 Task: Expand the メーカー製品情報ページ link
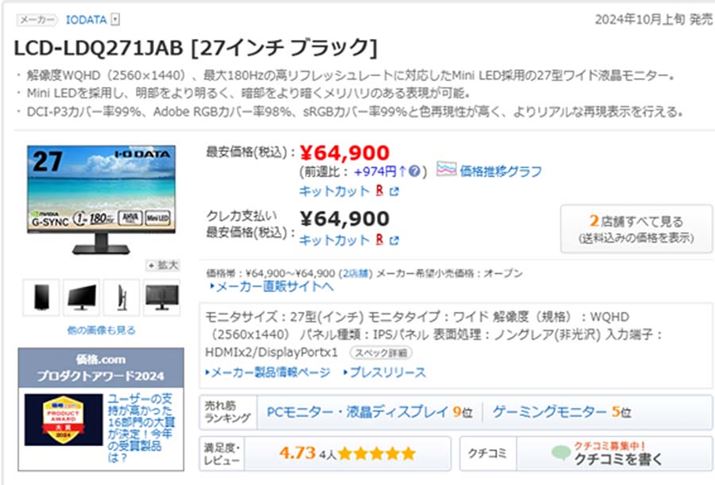click(x=269, y=372)
